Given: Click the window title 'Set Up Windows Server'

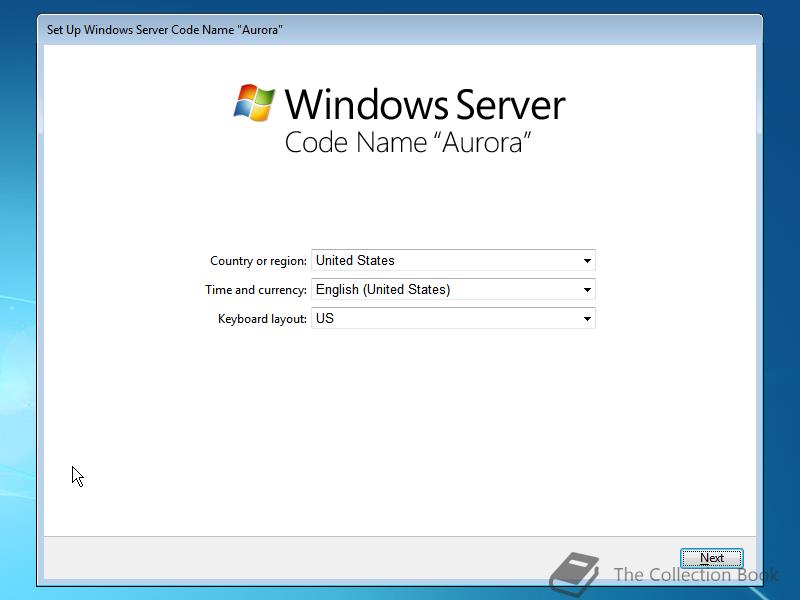Looking at the screenshot, I should click(165, 30).
